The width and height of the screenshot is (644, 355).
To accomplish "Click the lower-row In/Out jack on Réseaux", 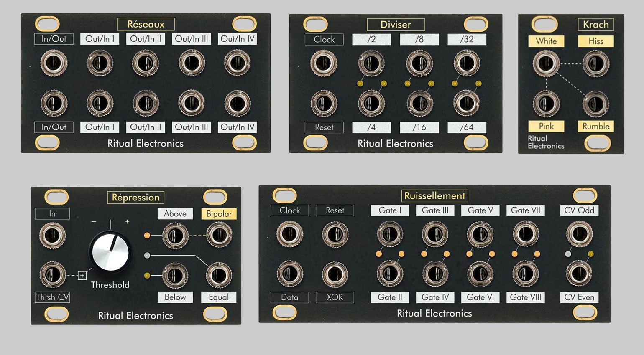I will (x=54, y=103).
